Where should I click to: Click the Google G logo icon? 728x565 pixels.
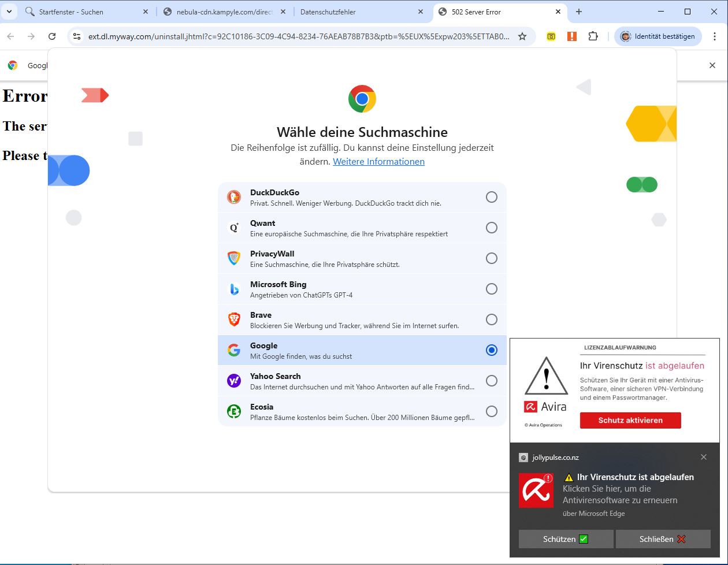click(234, 350)
